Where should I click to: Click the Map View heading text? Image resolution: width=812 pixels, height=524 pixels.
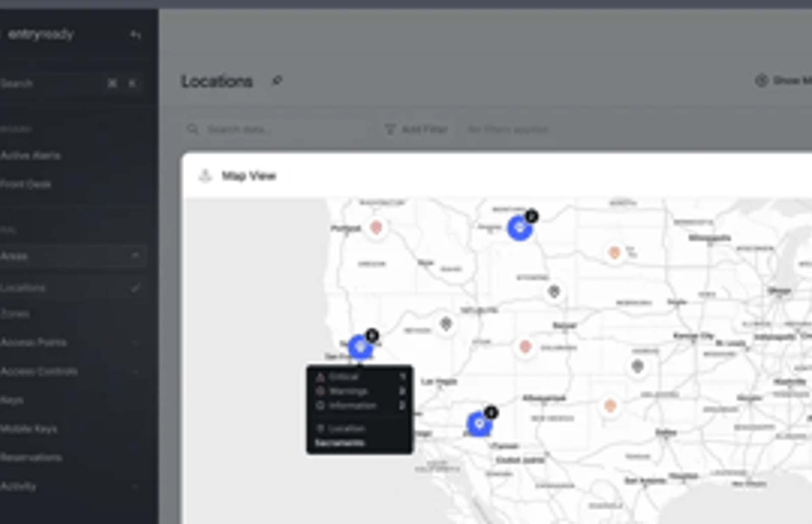click(249, 176)
